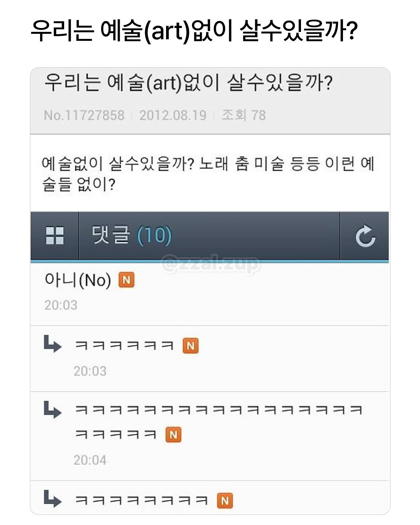The height and width of the screenshot is (525, 420).
Task: Tap the grid view icon in the comment bar
Action: click(x=56, y=236)
